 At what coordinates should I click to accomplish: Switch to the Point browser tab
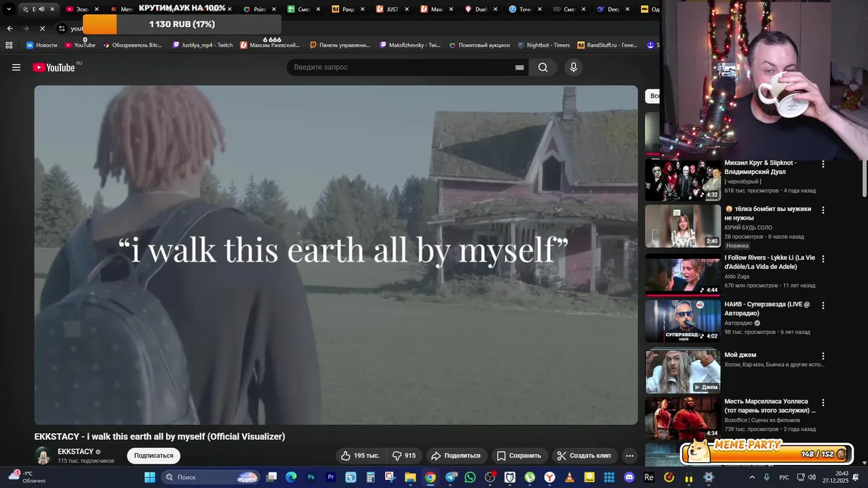[260, 9]
